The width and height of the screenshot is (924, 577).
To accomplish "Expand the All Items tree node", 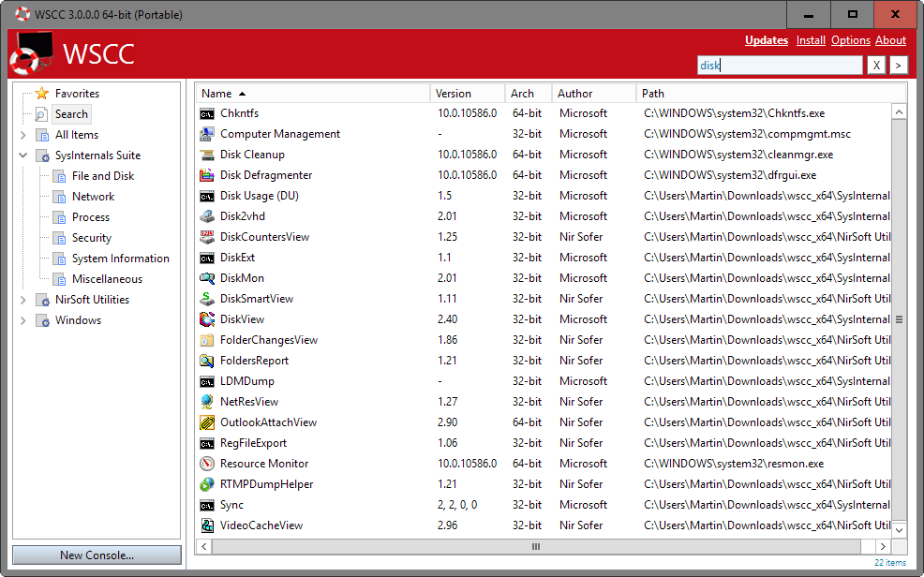I will pyautogui.click(x=23, y=135).
